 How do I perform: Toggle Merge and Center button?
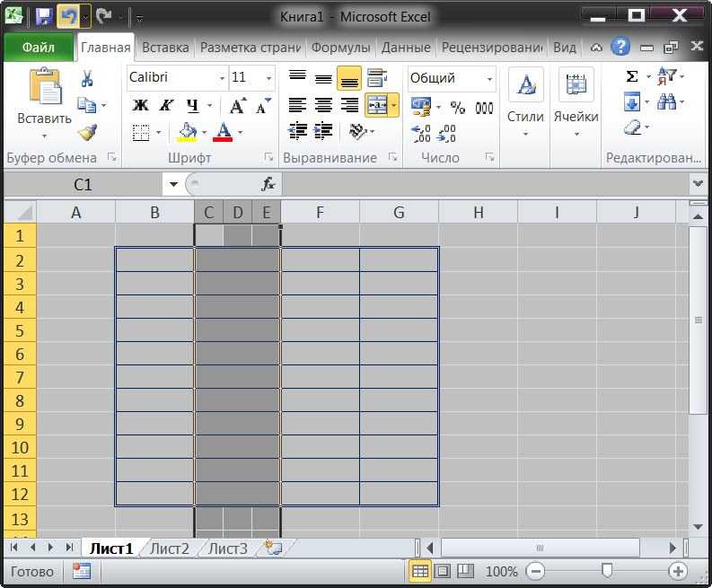tap(376, 105)
